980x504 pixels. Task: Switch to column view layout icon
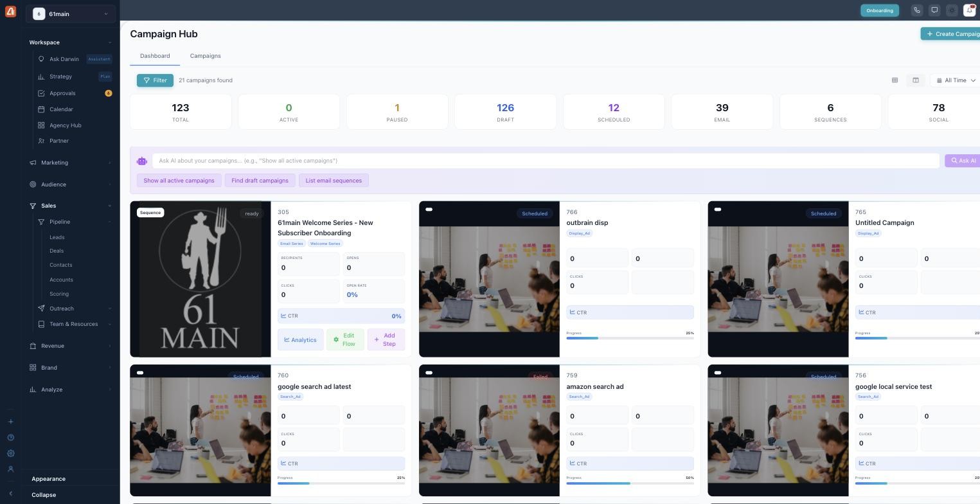(916, 80)
